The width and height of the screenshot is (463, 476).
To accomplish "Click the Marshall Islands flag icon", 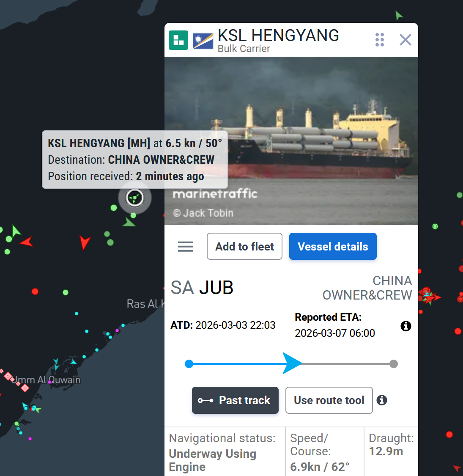I will (x=203, y=41).
